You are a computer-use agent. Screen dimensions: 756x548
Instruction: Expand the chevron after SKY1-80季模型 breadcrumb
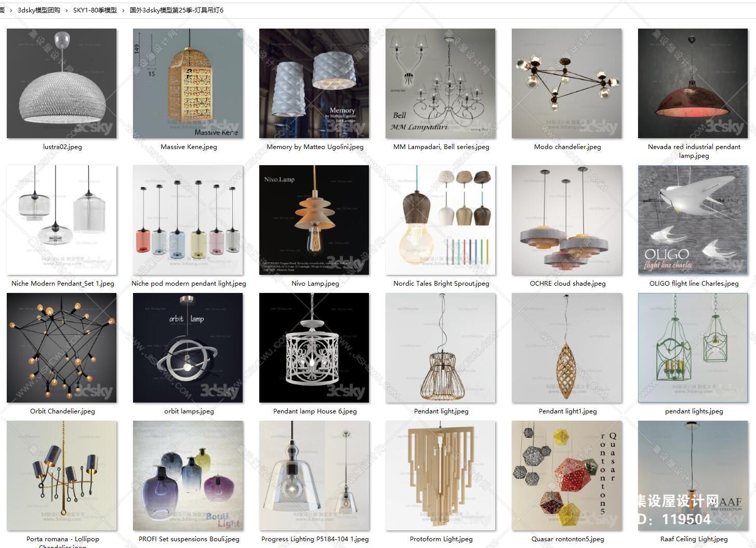click(123, 10)
